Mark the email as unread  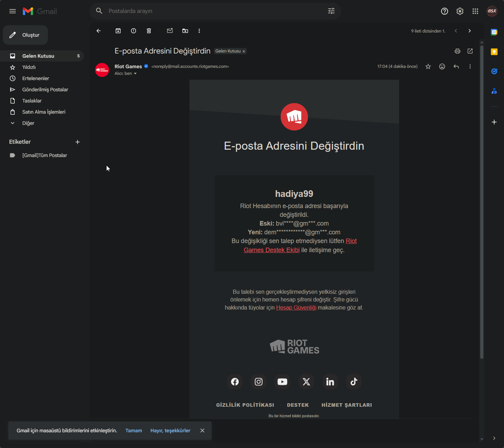(170, 31)
